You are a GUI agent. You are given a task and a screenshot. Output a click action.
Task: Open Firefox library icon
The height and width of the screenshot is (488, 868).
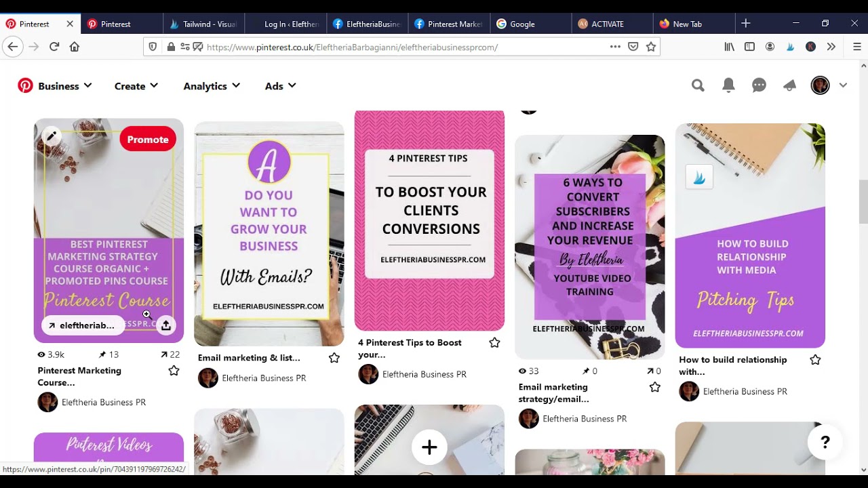(730, 47)
